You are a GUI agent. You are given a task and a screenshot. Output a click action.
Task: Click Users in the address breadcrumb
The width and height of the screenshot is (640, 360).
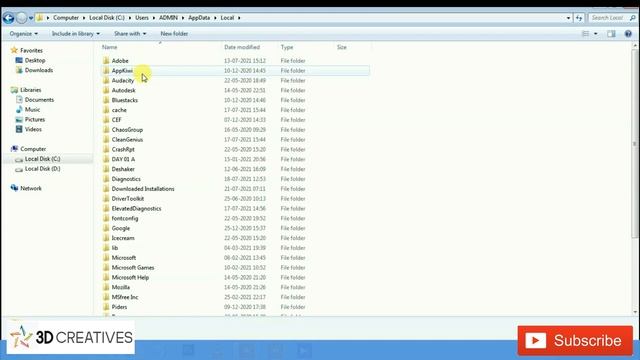pyautogui.click(x=142, y=18)
